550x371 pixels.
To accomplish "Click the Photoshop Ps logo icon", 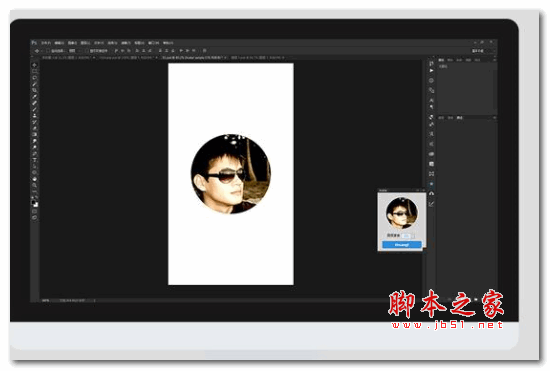I will pos(34,42).
